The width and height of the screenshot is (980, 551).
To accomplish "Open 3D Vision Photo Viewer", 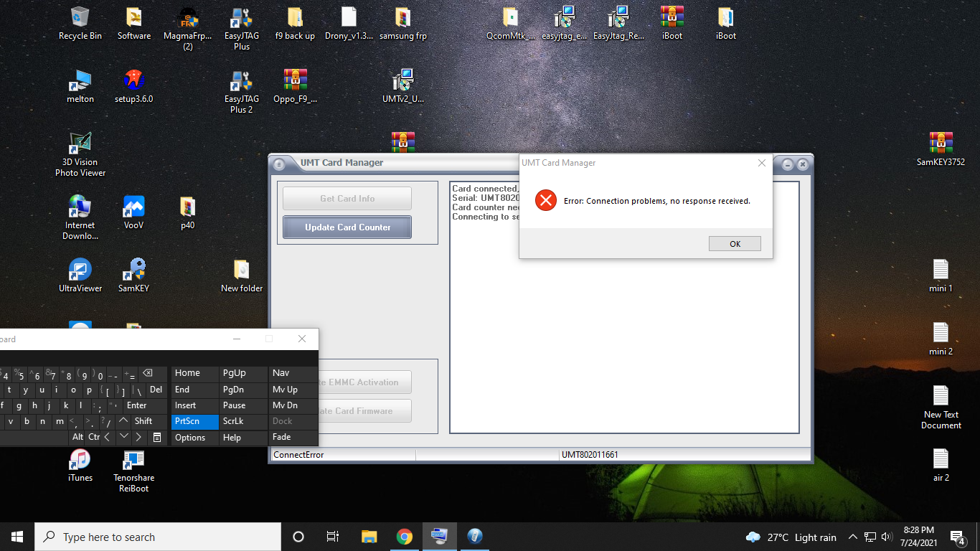I will (x=80, y=154).
